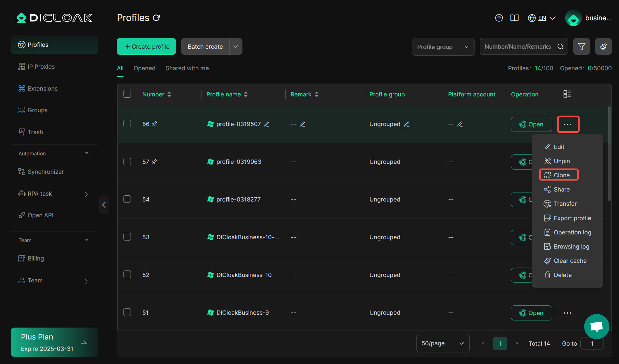619x364 pixels.
Task: Select the checkbox for profile-0319507
Action: click(x=127, y=123)
